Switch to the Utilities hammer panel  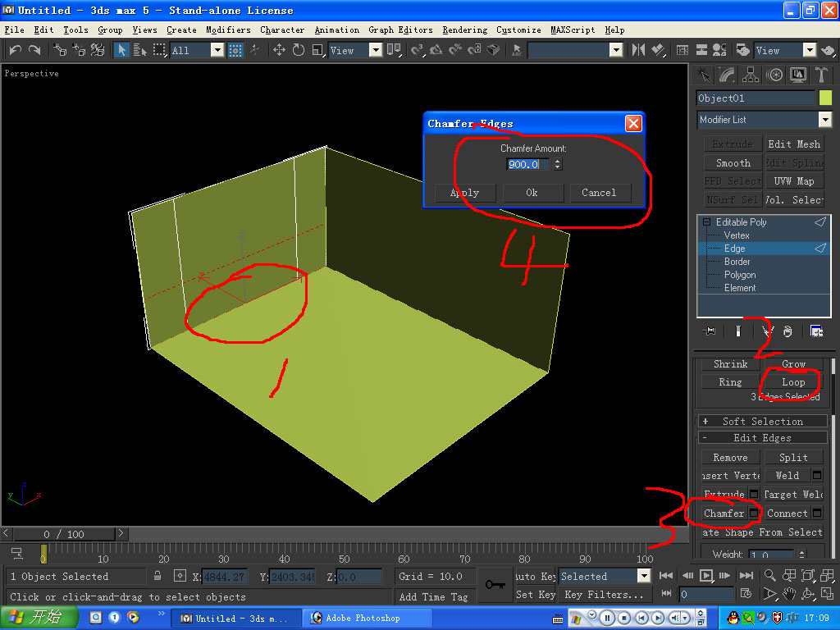click(820, 75)
